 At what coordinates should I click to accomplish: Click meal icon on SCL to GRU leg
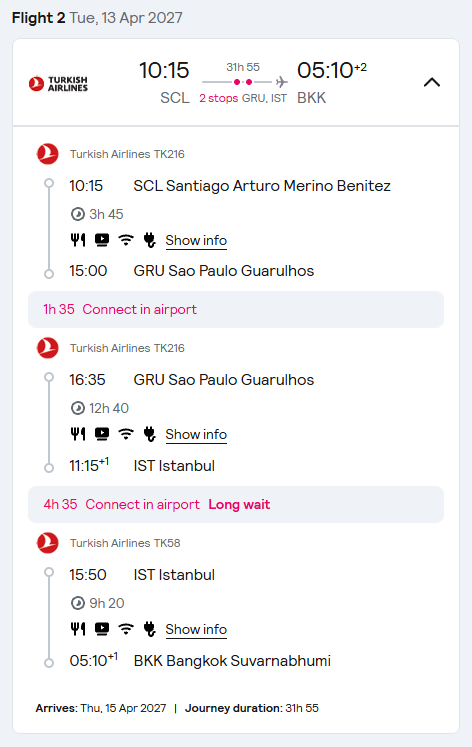coord(78,240)
